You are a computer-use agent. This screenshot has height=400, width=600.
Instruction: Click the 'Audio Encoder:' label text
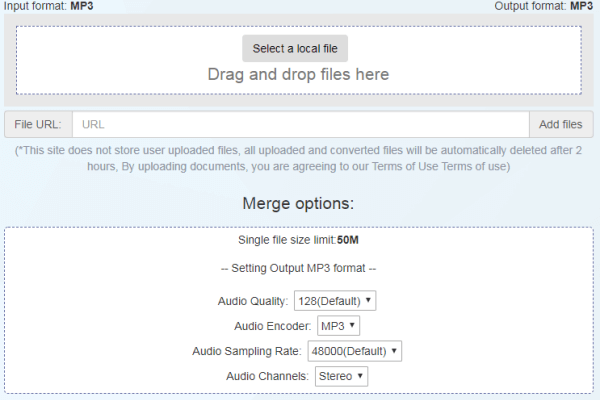[273, 326]
